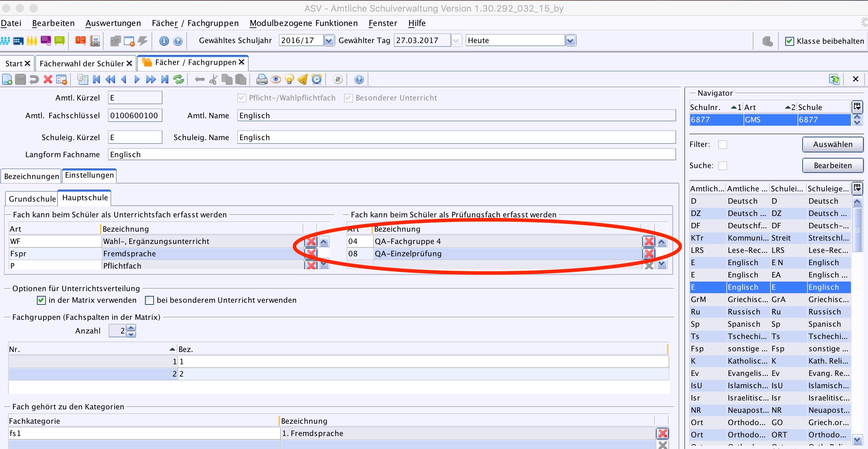Click the alarm clock icon

317,80
